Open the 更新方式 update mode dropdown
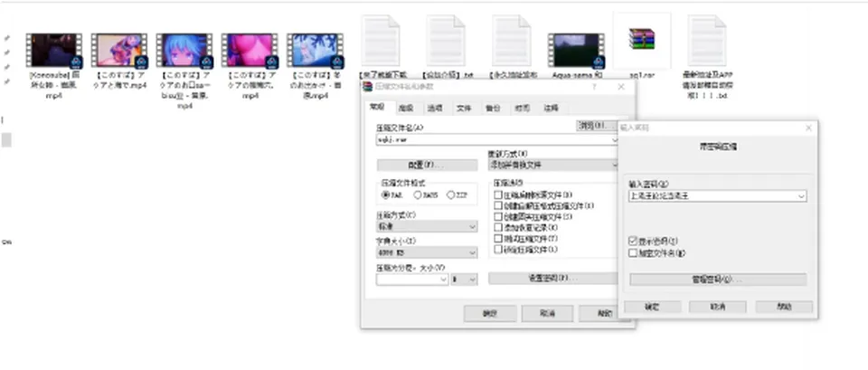This screenshot has width=868, height=370. click(x=552, y=165)
